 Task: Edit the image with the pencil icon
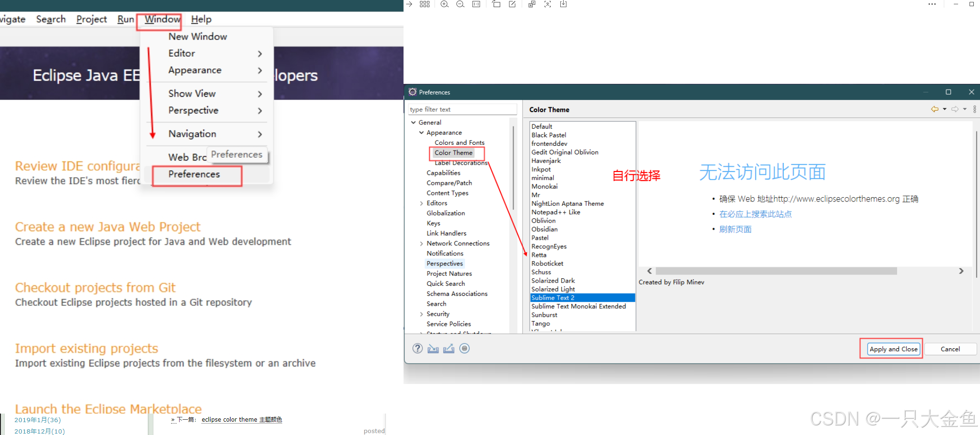point(512,4)
